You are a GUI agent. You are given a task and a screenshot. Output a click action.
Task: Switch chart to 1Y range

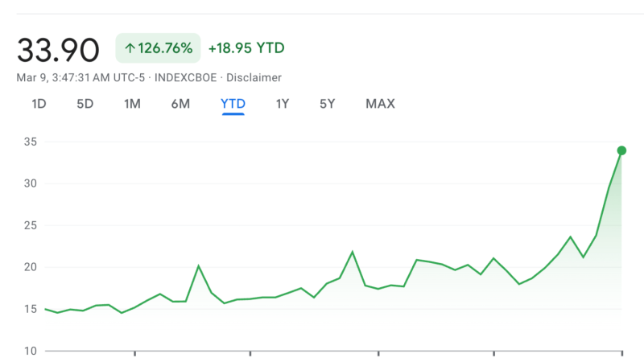(283, 104)
